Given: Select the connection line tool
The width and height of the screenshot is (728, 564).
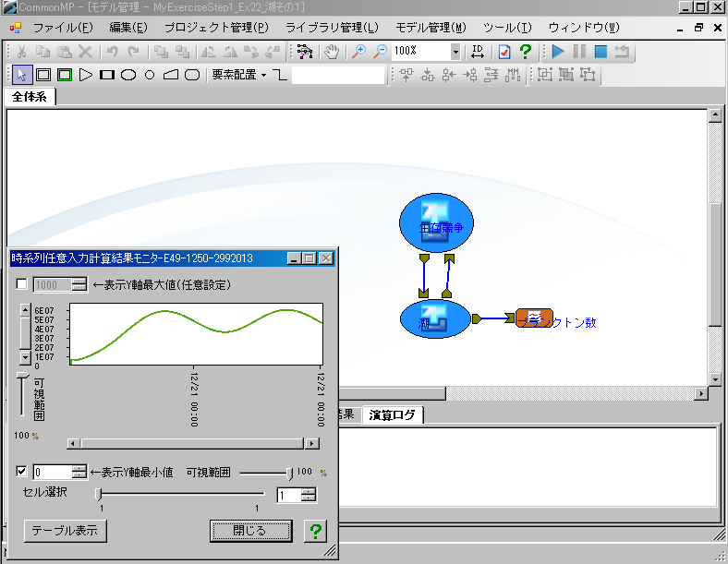Looking at the screenshot, I should tap(280, 75).
